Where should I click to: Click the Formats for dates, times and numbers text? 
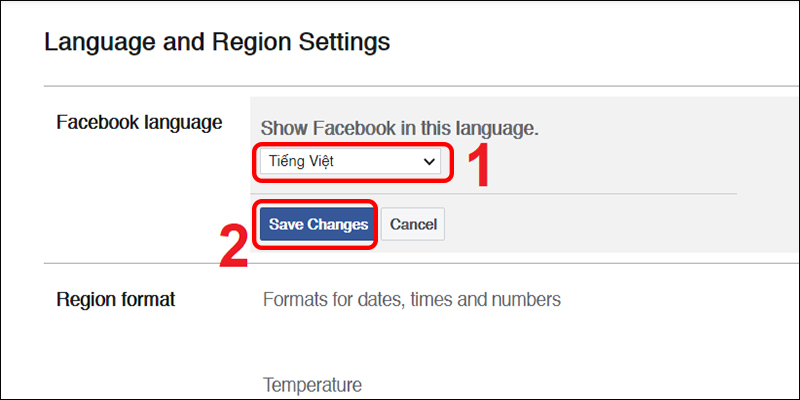(x=411, y=299)
